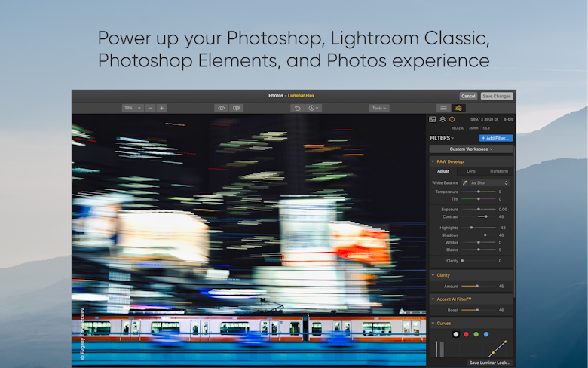This screenshot has height=368, width=588.
Task: Select the green curves channel
Action: 476,334
